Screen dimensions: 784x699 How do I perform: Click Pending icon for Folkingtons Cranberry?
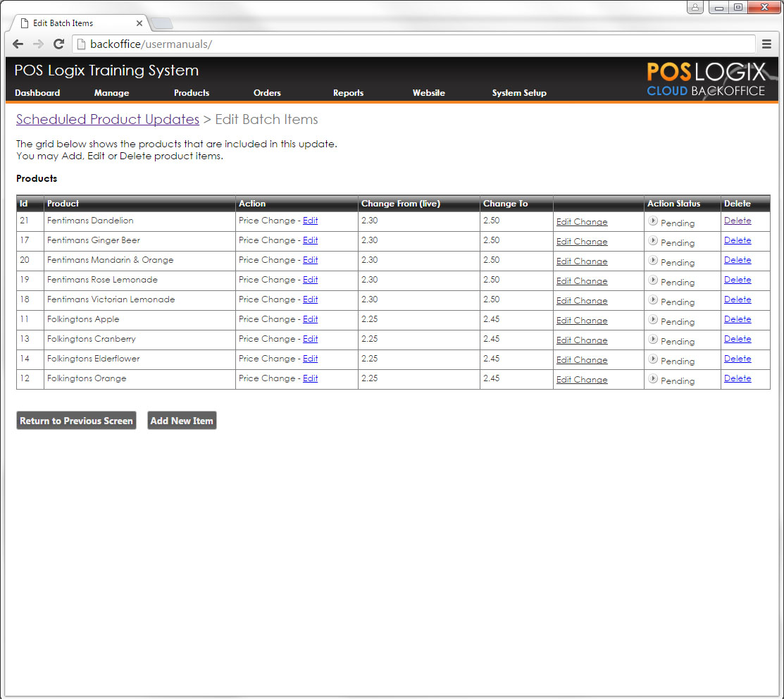(652, 339)
